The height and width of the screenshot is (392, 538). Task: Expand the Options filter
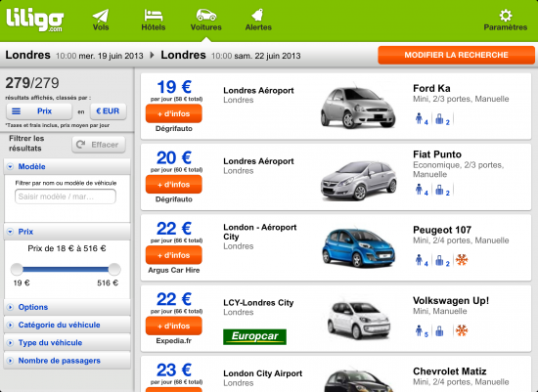[67, 307]
